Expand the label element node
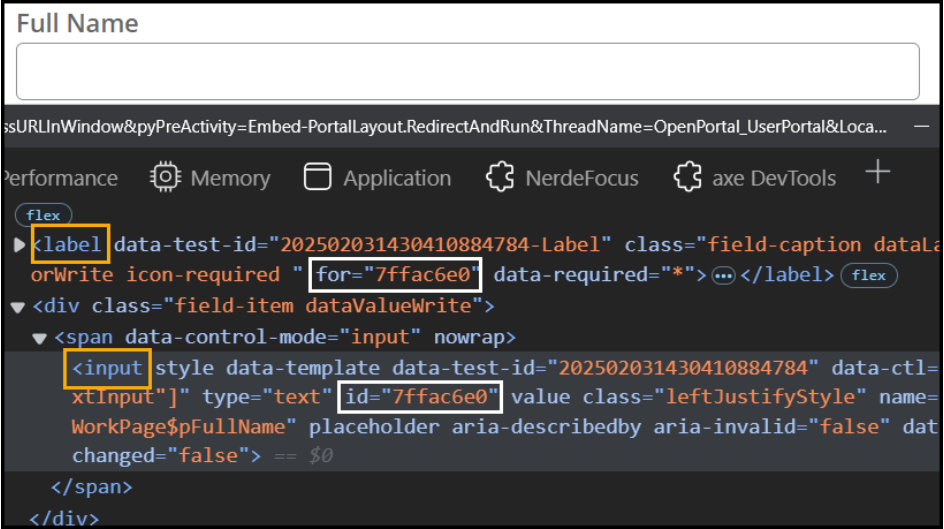This screenshot has width=944, height=529. click(x=19, y=244)
